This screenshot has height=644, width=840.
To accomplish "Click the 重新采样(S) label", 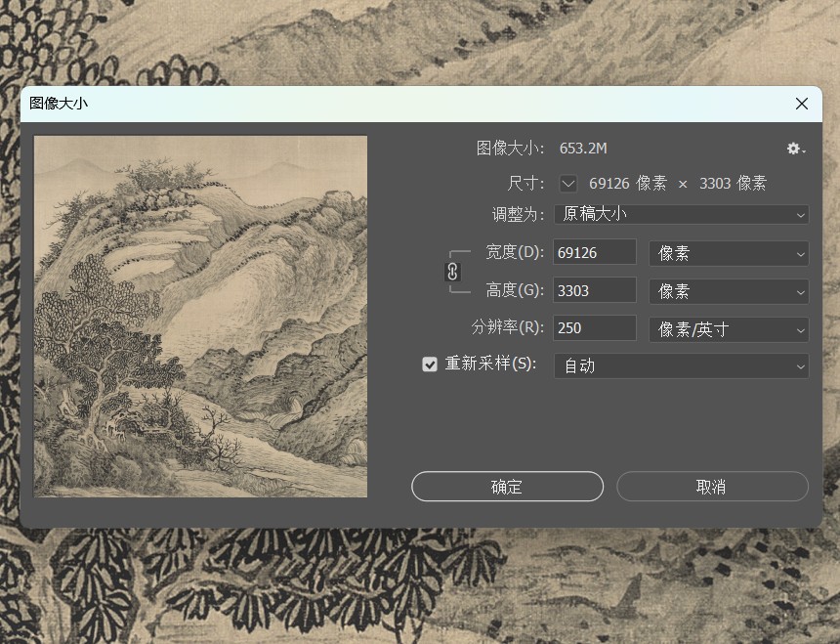I will pyautogui.click(x=490, y=364).
